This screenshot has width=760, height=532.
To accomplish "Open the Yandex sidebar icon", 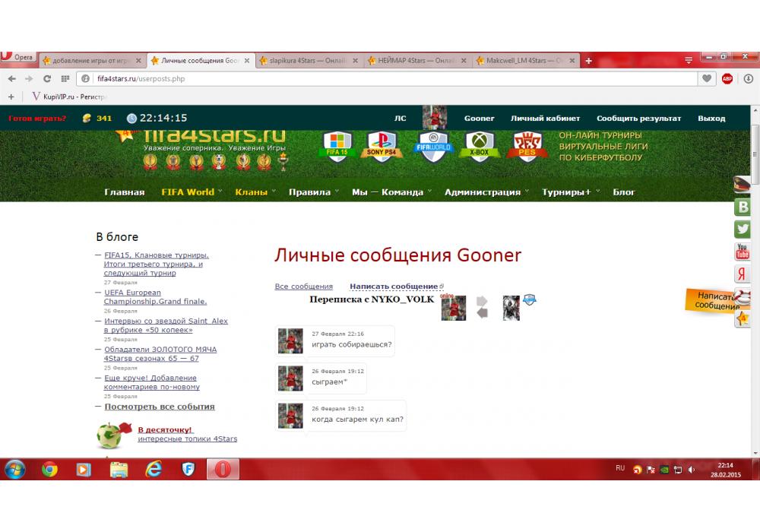I will pyautogui.click(x=742, y=274).
